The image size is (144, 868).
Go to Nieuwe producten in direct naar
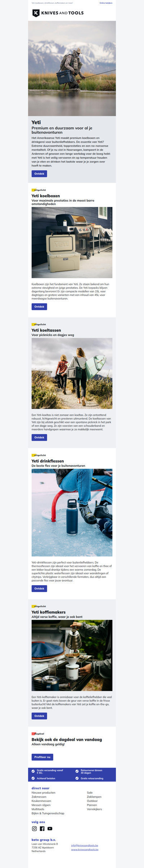(44, 793)
